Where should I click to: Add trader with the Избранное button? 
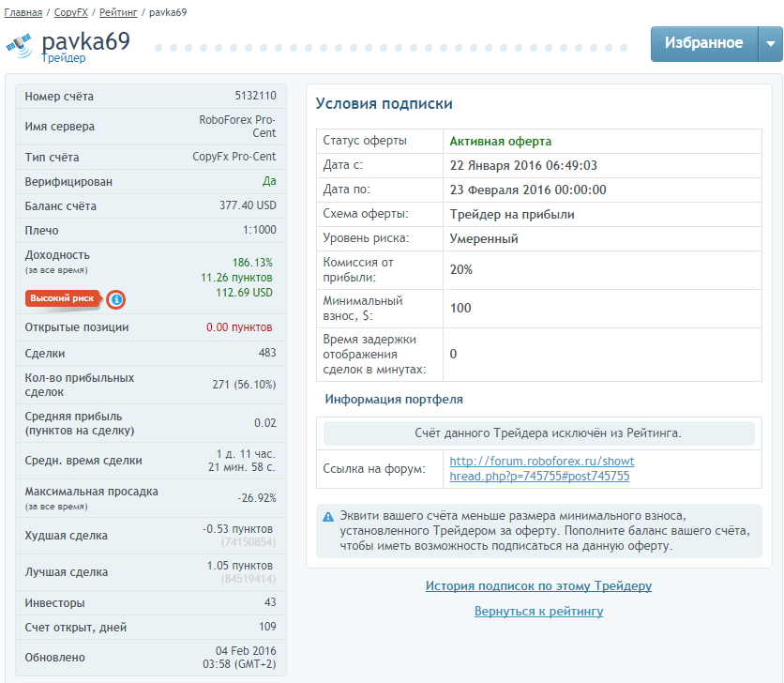(704, 44)
